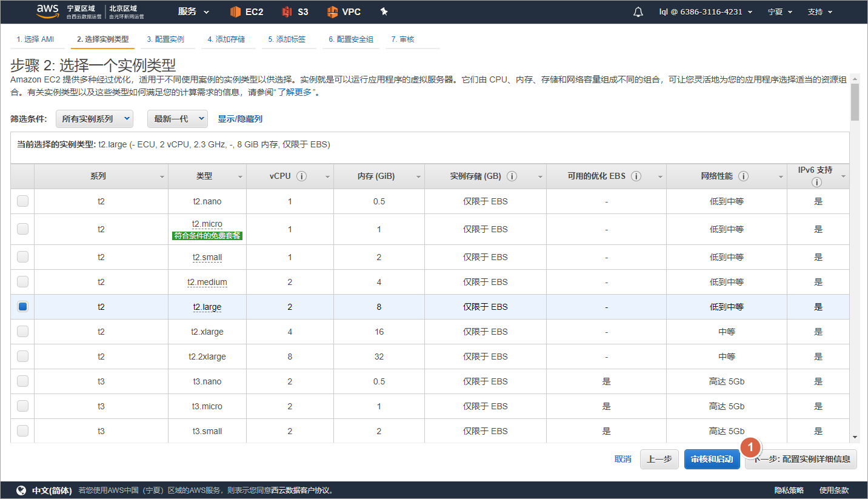This screenshot has height=499, width=868.
Task: Open the 隐私策略 footer link
Action: click(x=789, y=491)
